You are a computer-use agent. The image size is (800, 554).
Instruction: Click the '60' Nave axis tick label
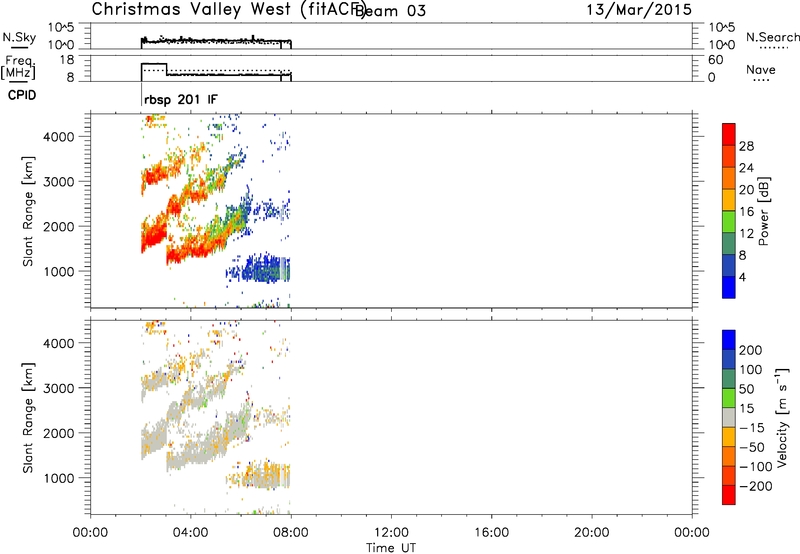[715, 60]
